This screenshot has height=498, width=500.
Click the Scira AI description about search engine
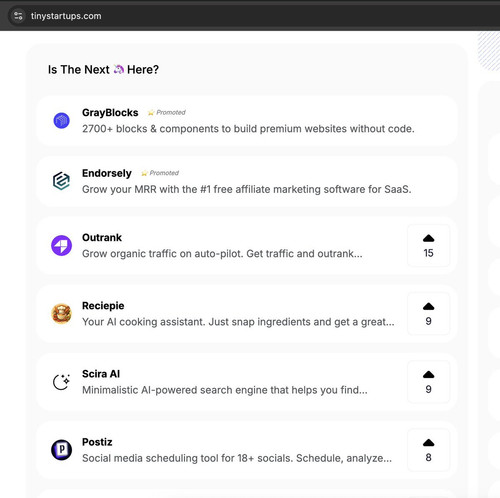225,390
